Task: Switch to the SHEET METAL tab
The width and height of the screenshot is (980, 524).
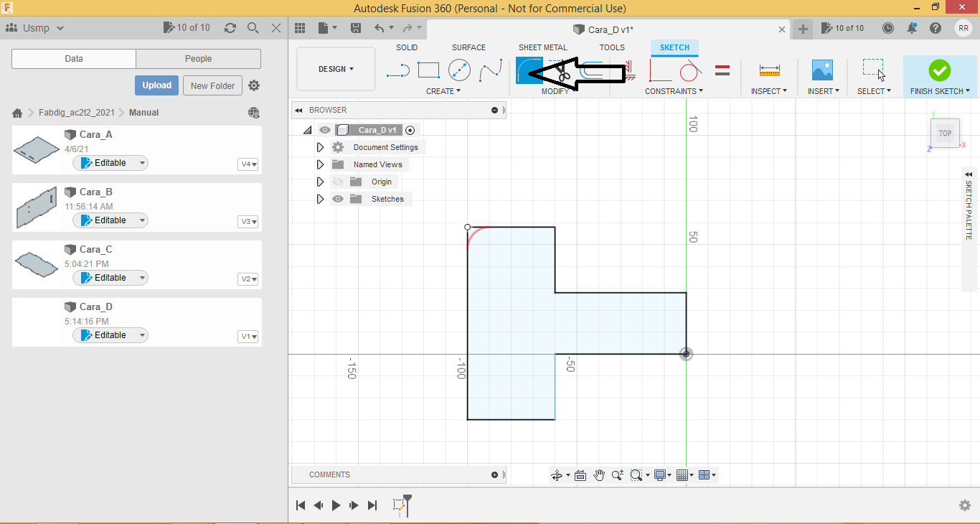Action: 543,47
